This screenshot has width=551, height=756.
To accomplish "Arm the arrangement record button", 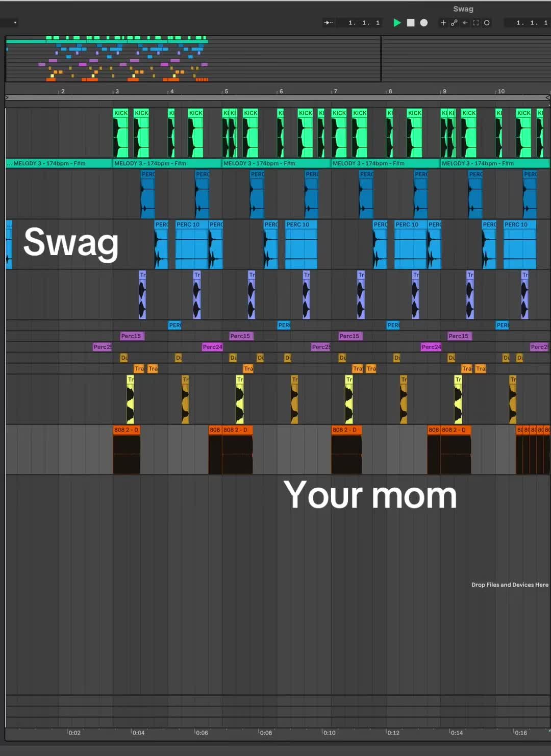I will [423, 22].
